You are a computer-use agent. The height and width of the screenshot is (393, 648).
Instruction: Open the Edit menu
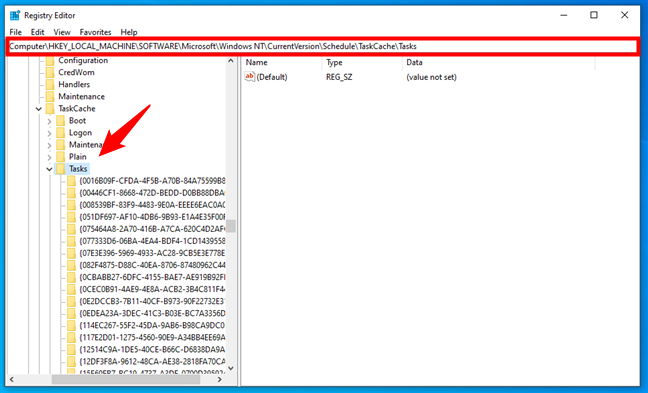[x=37, y=32]
